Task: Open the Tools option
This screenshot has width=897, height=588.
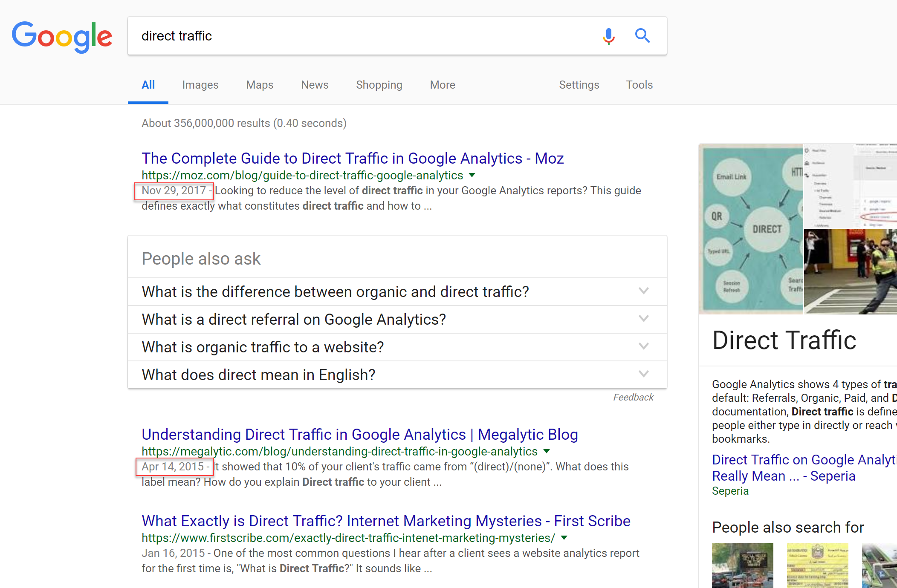Action: point(639,85)
